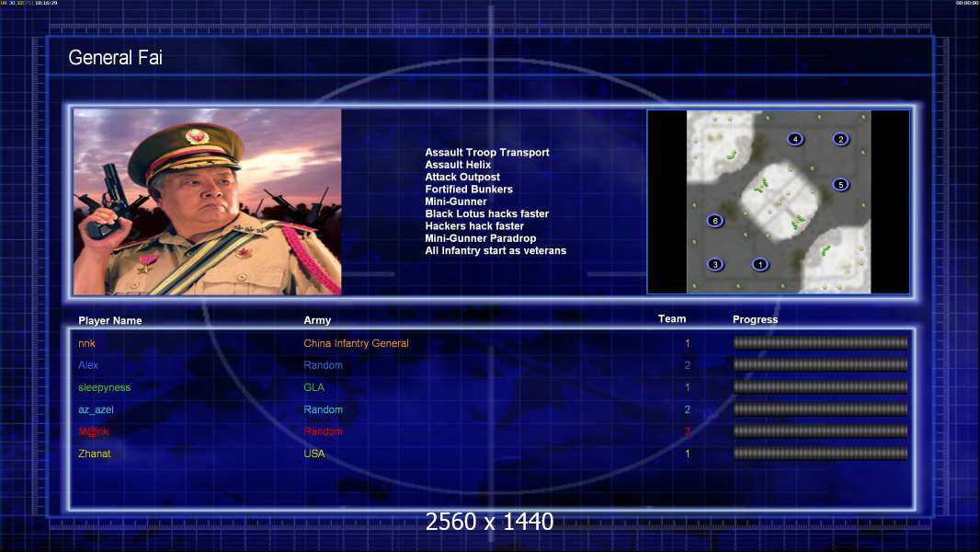This screenshot has width=980, height=552.
Task: Click the China Infantry General army label
Action: (357, 343)
